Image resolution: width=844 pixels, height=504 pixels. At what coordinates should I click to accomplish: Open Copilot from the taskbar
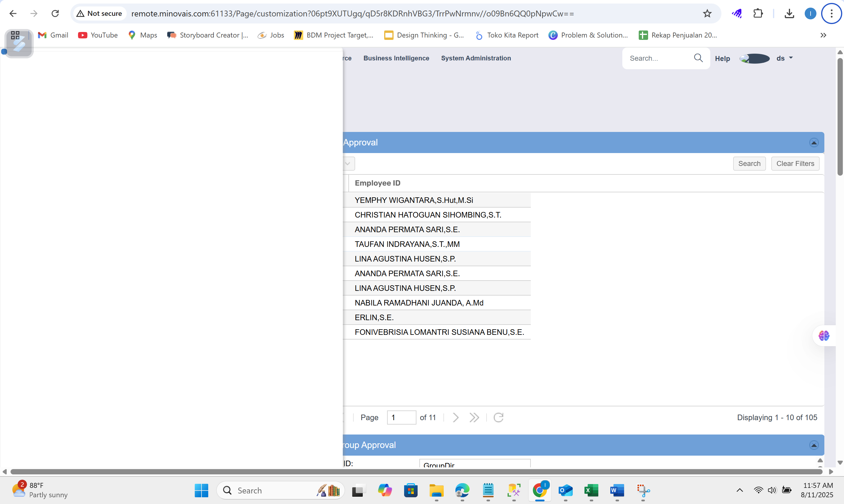point(385,491)
